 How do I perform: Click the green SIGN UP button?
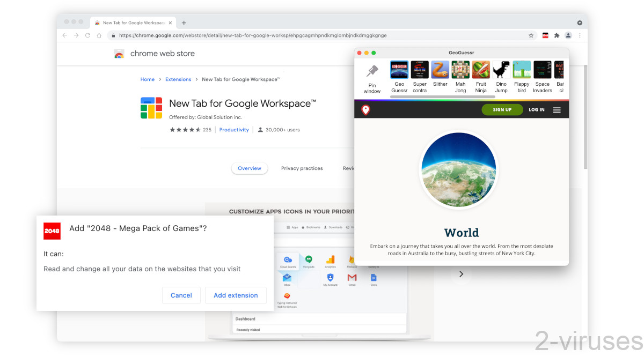click(x=502, y=110)
